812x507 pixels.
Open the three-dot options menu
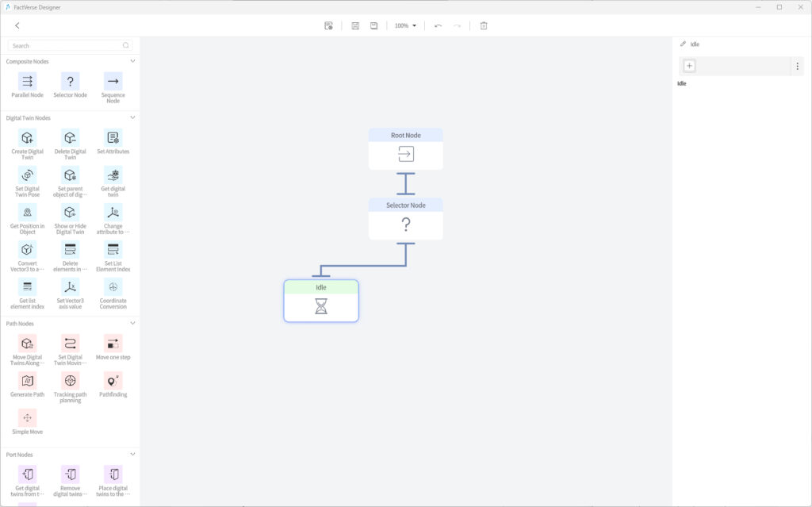798,66
